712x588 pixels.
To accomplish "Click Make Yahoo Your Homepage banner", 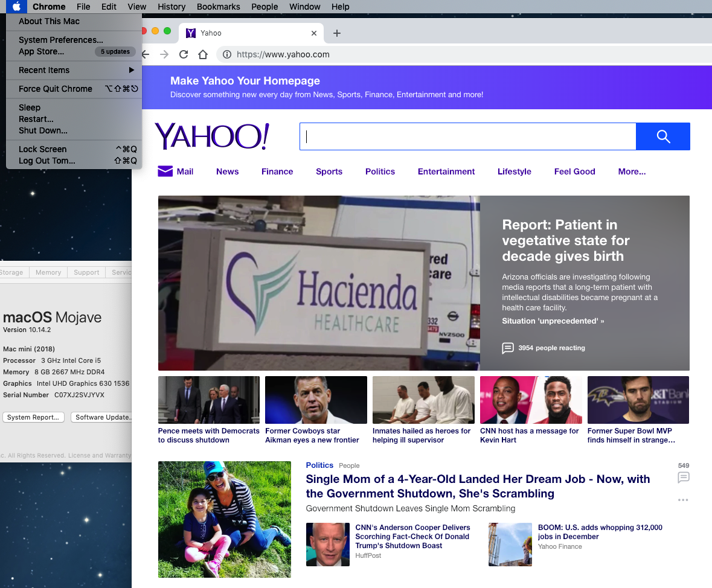I will point(427,87).
